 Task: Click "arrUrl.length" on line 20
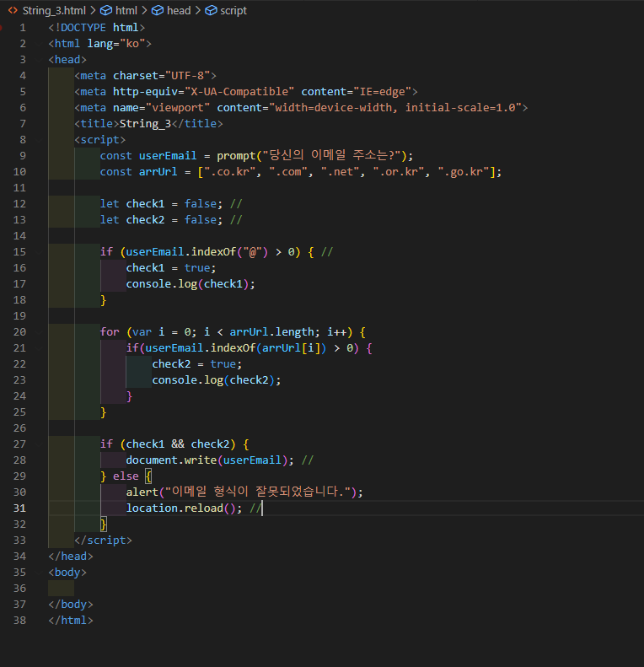271,331
